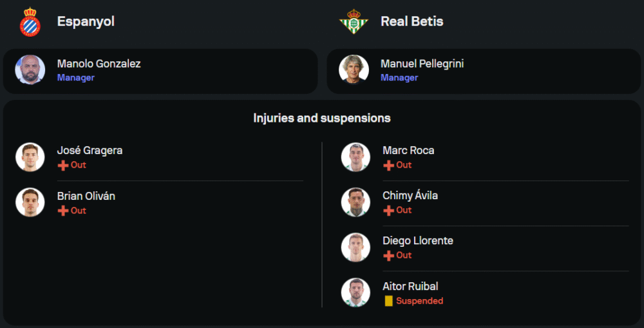The width and height of the screenshot is (644, 328).
Task: Open Manolo Gonzalez's name link
Action: (x=99, y=64)
